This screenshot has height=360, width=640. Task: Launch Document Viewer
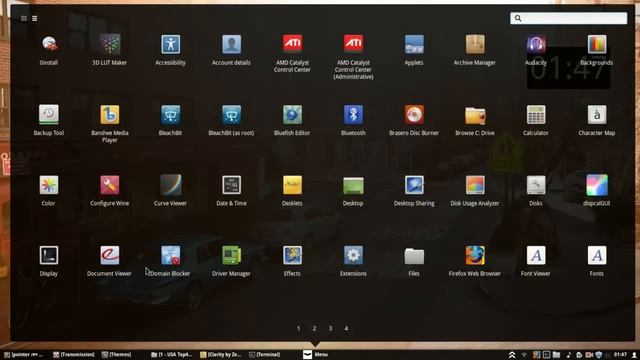(109, 261)
